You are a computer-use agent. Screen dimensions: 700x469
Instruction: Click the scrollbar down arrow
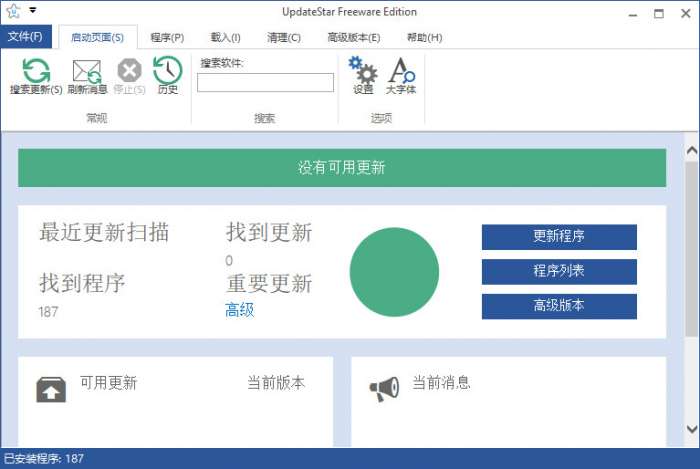pos(691,429)
